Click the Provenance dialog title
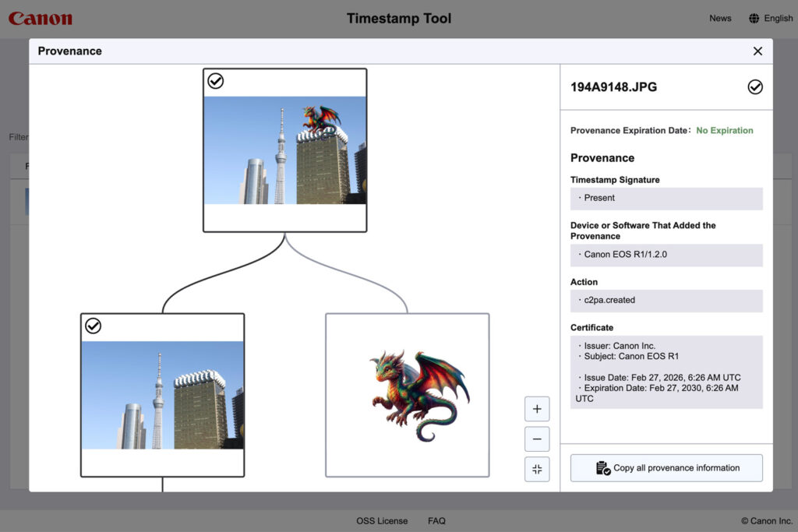This screenshot has width=798, height=532. coord(69,51)
